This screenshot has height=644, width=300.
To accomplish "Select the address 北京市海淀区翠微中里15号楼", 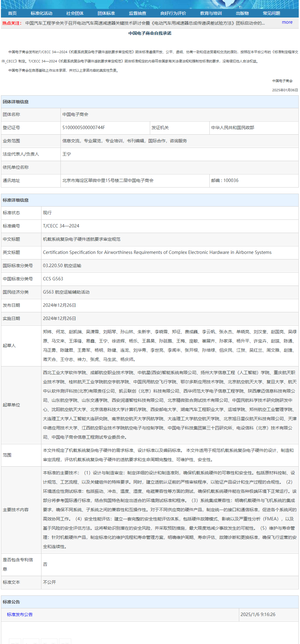I will [108, 180].
